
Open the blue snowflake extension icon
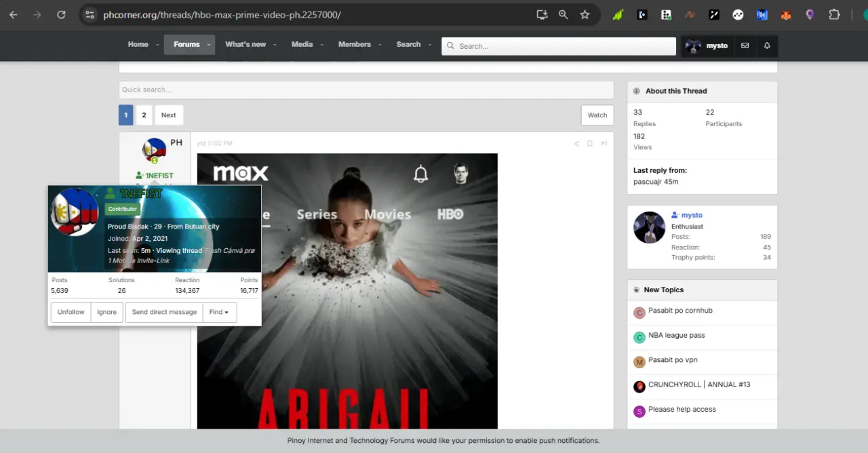coord(762,14)
